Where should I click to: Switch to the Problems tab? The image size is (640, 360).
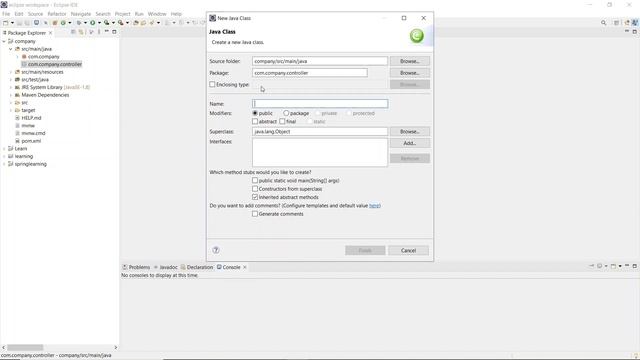click(136, 267)
